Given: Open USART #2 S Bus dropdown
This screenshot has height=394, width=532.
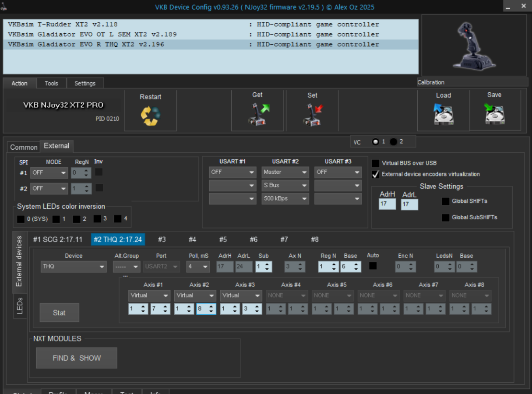Looking at the screenshot, I should coord(285,186).
